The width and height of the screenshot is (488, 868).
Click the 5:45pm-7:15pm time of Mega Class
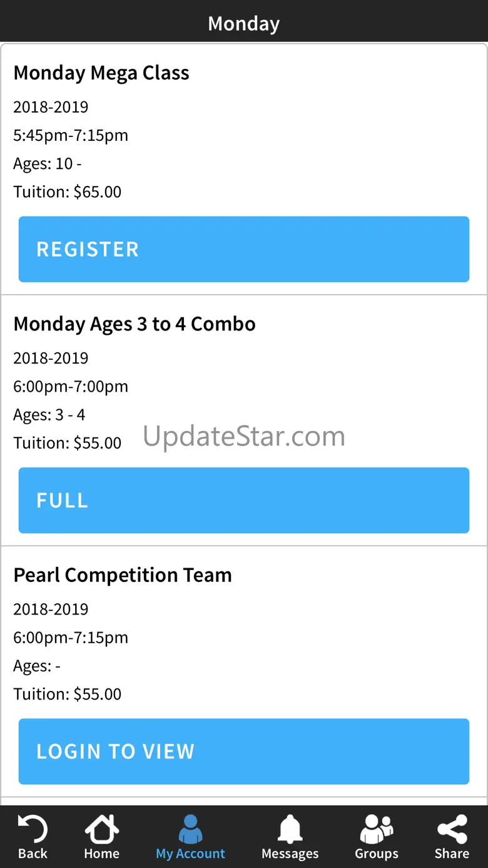click(71, 135)
